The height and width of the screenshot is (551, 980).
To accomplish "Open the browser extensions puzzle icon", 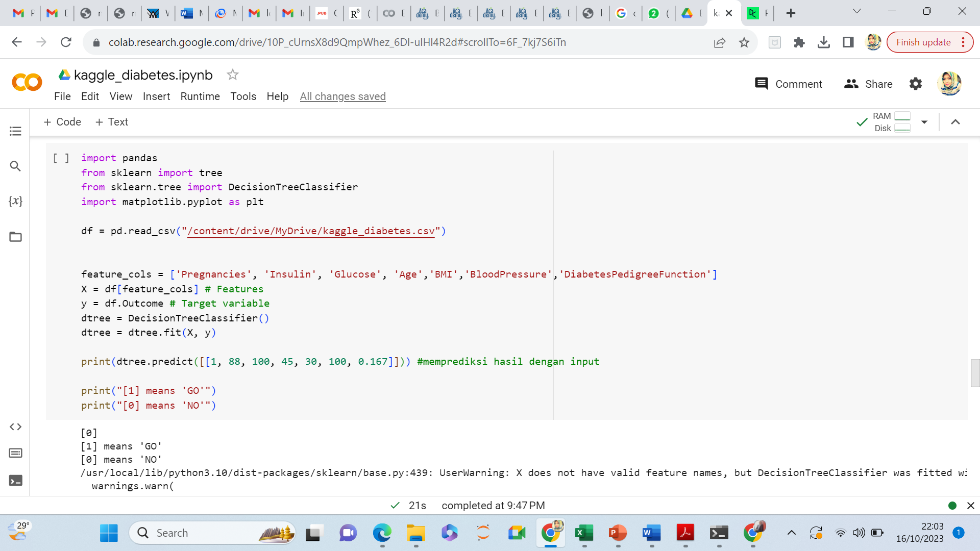I will point(799,42).
